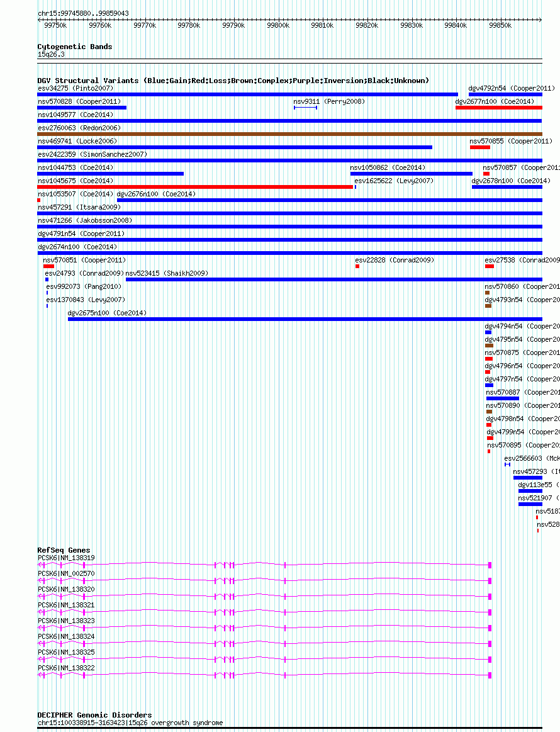Click the nsv1050862 (Coe2014) label

click(388, 167)
